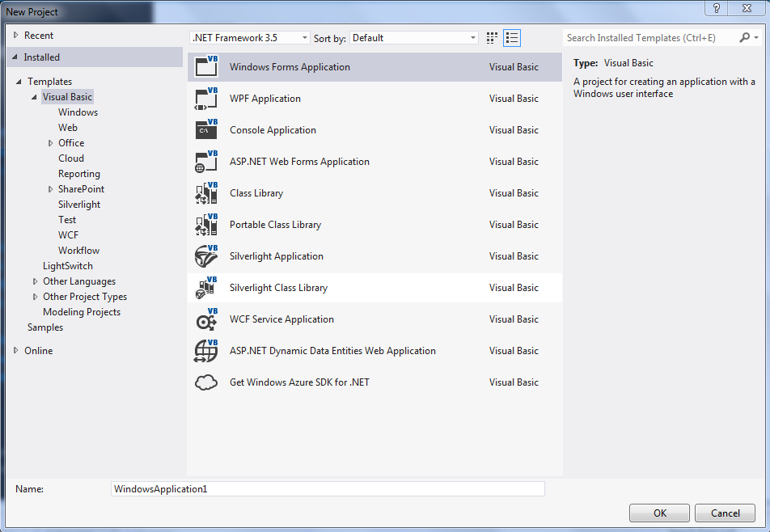
Task: Expand the SharePoint tree node
Action: (x=50, y=189)
